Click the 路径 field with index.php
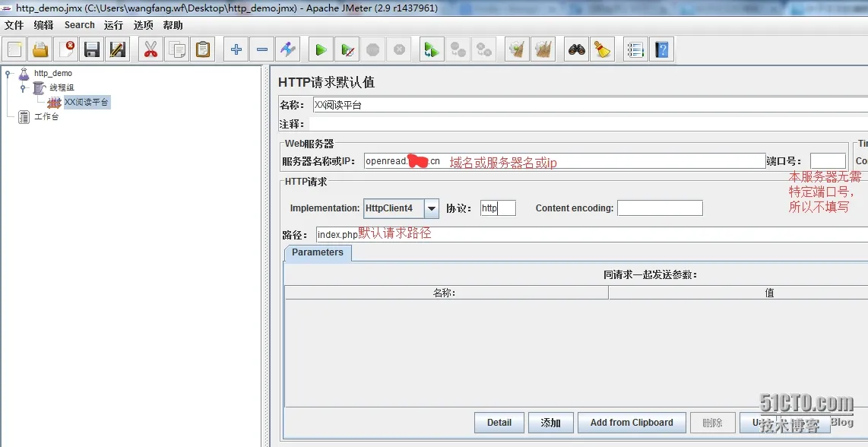 pyautogui.click(x=592, y=234)
